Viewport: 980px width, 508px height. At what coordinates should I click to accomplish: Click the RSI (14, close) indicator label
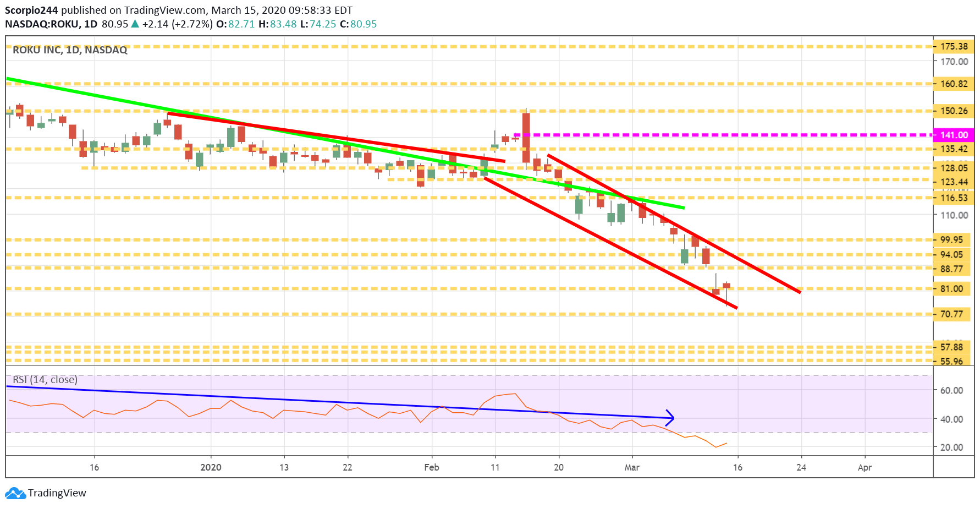click(45, 380)
